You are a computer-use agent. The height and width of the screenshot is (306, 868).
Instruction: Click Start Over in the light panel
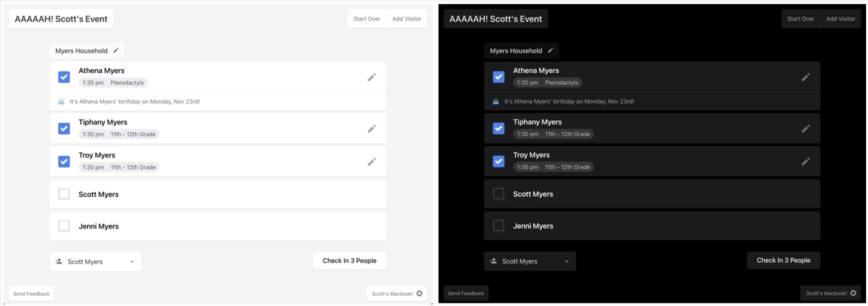tap(367, 19)
